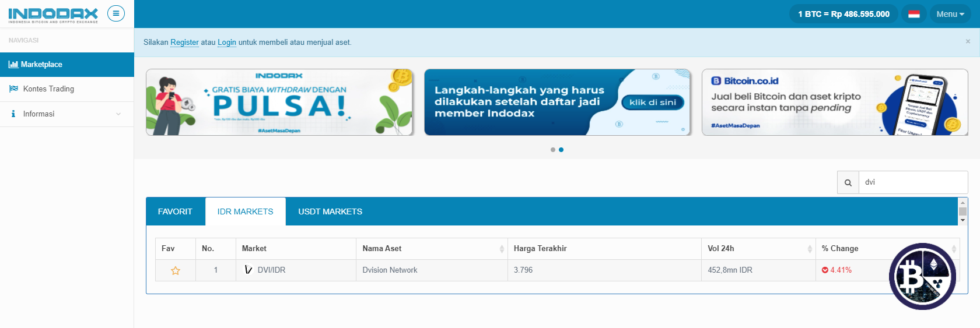The height and width of the screenshot is (328, 980).
Task: Click the Indonesian flag language icon
Action: (x=914, y=14)
